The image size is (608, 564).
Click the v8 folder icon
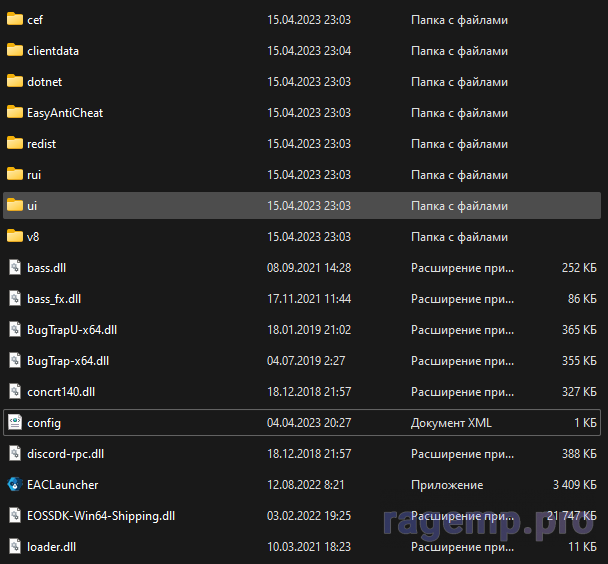click(x=15, y=236)
